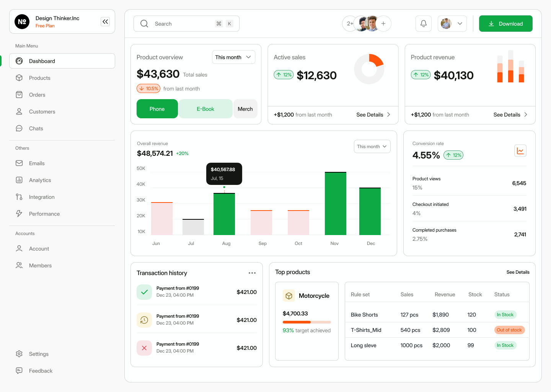Click the plus icon to add a member
551x392 pixels.
pyautogui.click(x=383, y=24)
